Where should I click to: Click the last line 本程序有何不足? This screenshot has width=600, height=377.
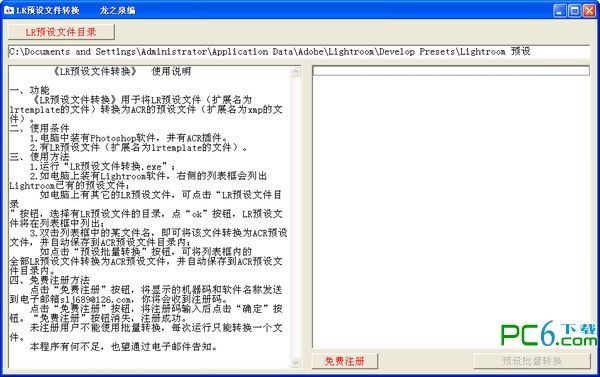pyautogui.click(x=124, y=347)
